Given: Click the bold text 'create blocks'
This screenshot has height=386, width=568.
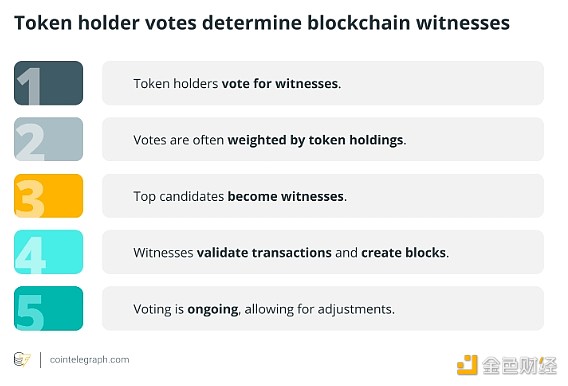Looking at the screenshot, I should point(404,252).
